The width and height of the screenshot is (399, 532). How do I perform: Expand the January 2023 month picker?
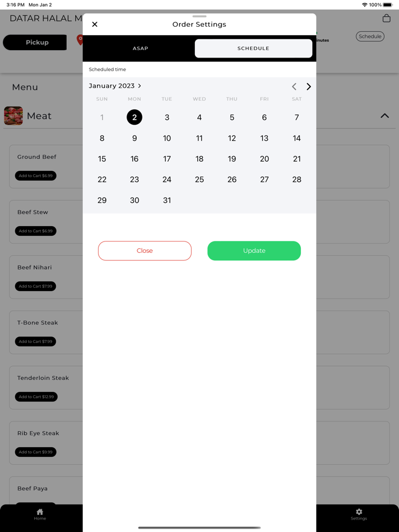[x=115, y=86]
